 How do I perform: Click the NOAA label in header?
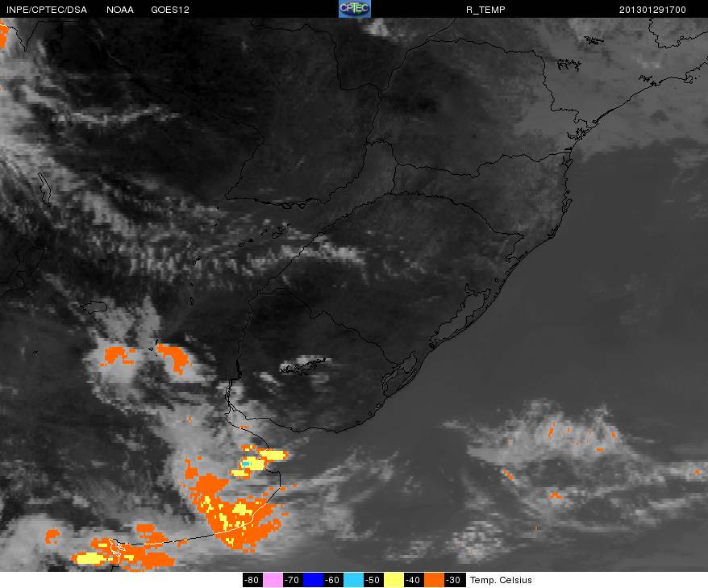[x=120, y=10]
